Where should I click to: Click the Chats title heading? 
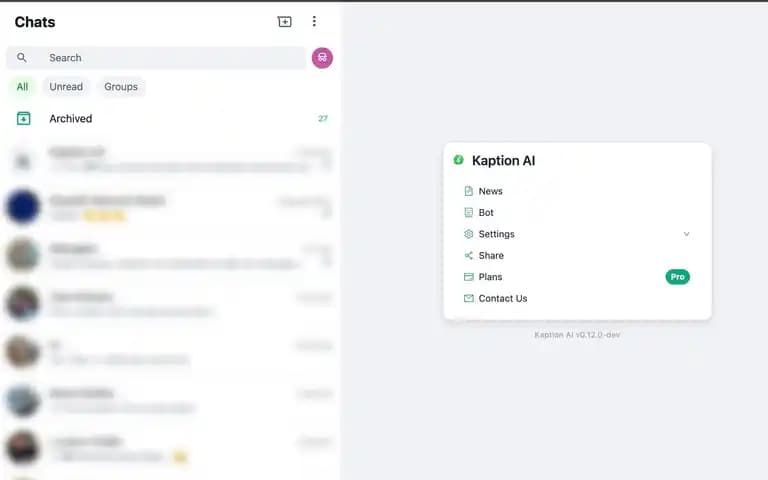click(35, 22)
